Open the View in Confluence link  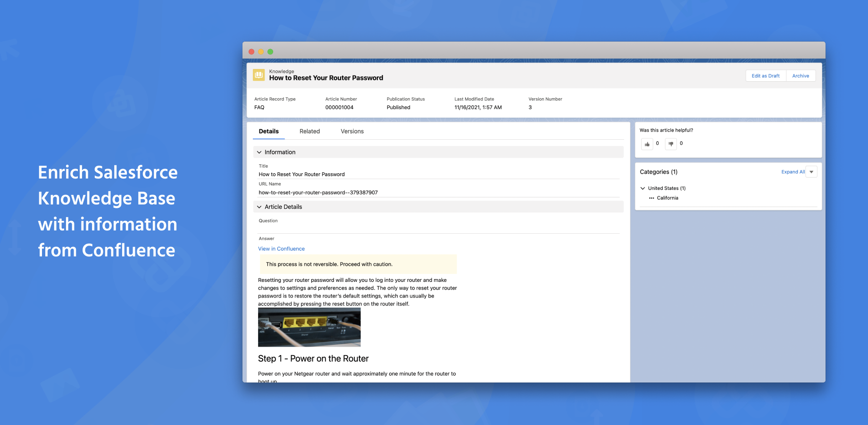pos(281,249)
